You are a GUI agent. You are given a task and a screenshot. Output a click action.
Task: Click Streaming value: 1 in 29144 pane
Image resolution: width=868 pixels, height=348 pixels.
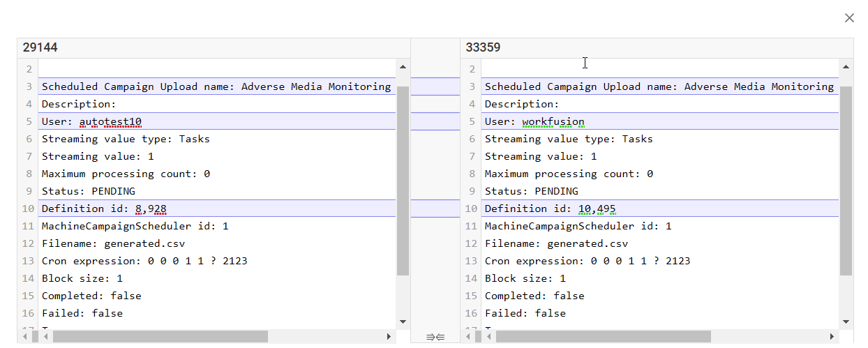point(98,156)
